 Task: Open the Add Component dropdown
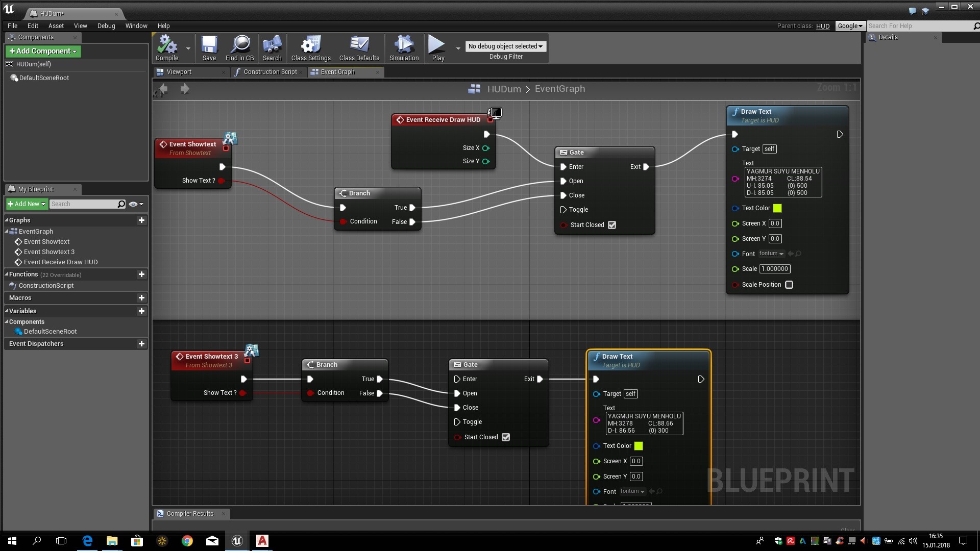coord(43,51)
